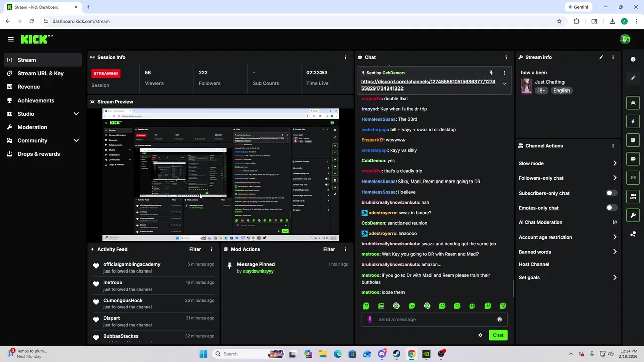Viewport: 644px width, 362px height.
Task: Click the red STREAMING status badge
Action: [106, 73]
